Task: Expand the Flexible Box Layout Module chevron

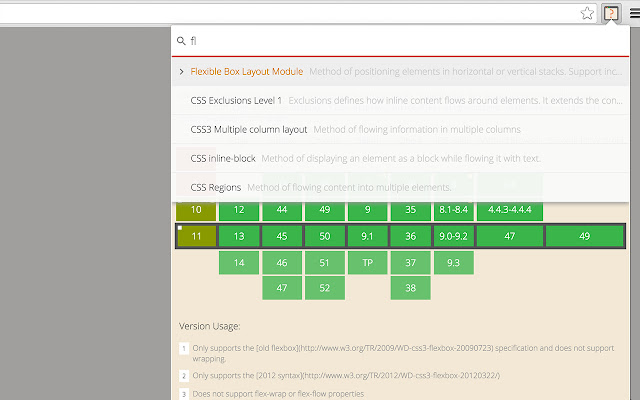Action: tap(182, 71)
